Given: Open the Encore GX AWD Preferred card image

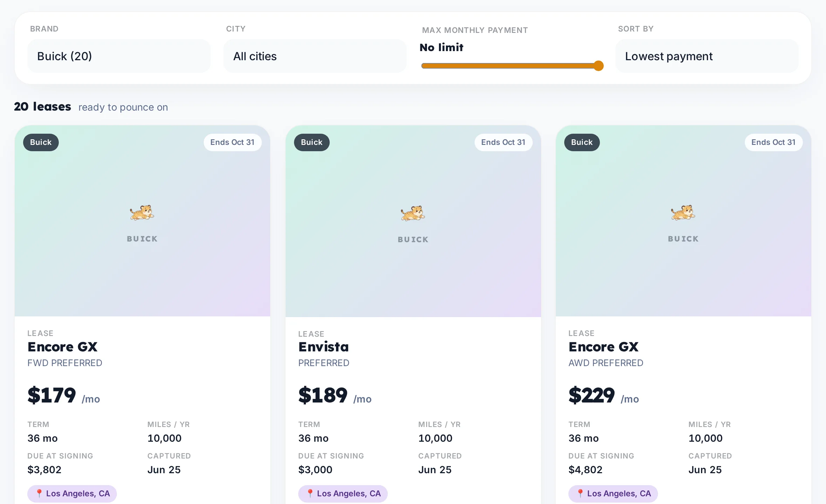Looking at the screenshot, I should [683, 221].
